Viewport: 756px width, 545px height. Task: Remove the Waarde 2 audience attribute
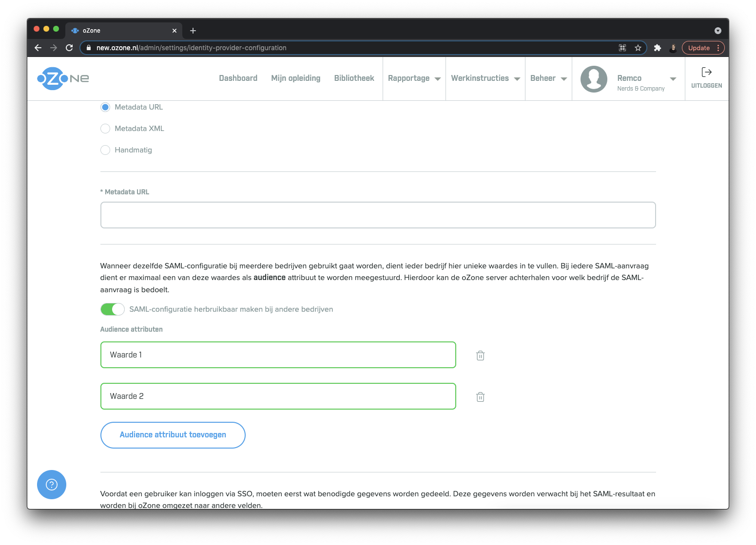tap(480, 396)
